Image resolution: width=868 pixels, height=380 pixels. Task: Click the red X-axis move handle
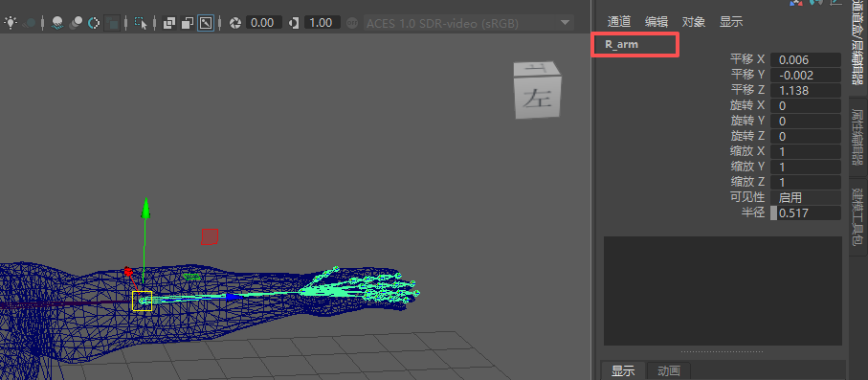pyautogui.click(x=128, y=272)
